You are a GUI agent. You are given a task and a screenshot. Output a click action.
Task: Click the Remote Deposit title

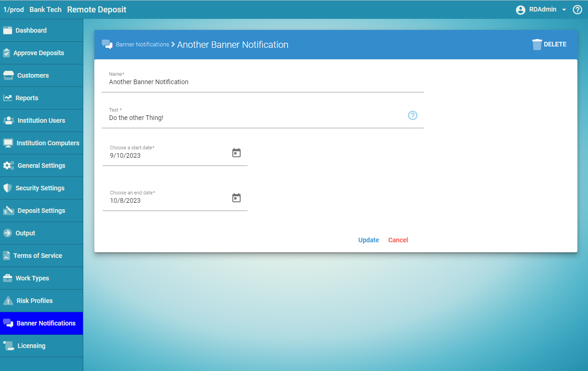pos(97,10)
